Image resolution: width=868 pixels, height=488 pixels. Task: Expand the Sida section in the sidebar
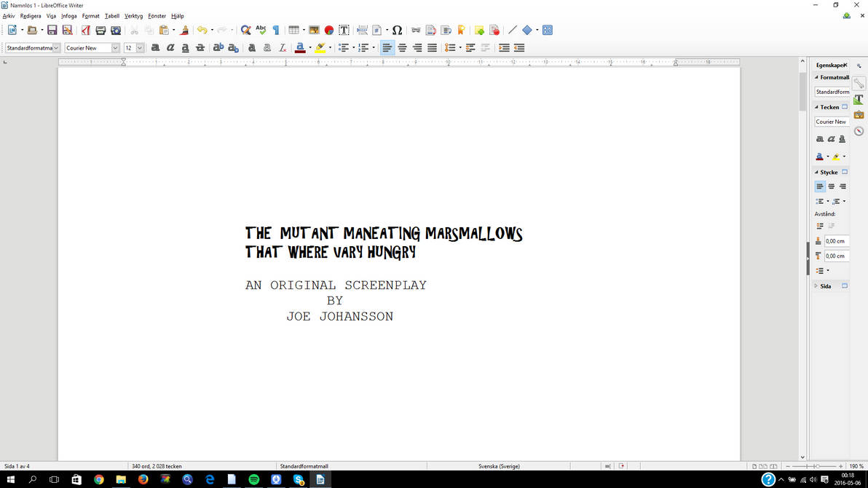point(816,286)
